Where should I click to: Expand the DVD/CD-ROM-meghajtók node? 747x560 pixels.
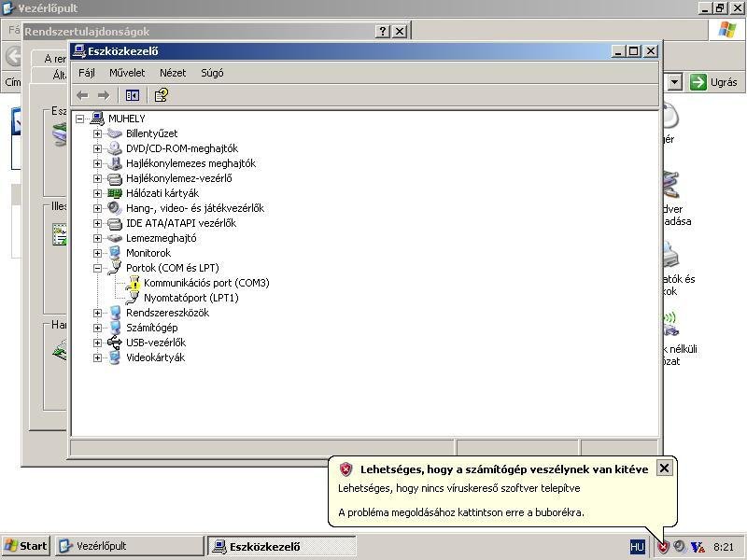pyautogui.click(x=97, y=148)
